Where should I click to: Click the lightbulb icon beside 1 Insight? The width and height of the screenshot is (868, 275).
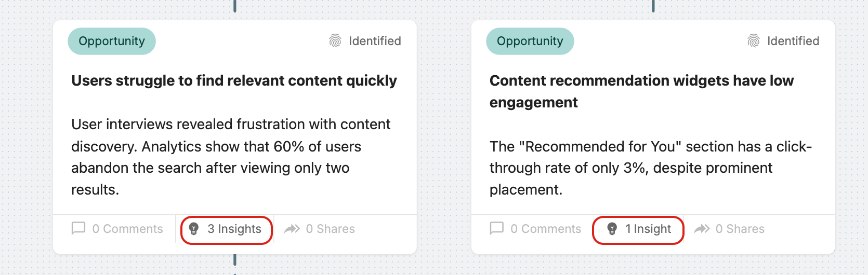click(x=612, y=229)
